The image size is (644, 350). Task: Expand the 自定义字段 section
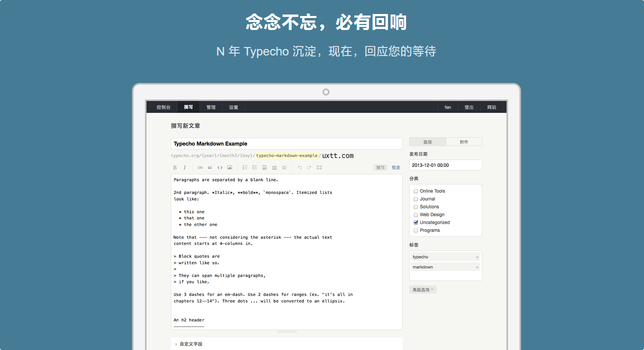click(190, 344)
